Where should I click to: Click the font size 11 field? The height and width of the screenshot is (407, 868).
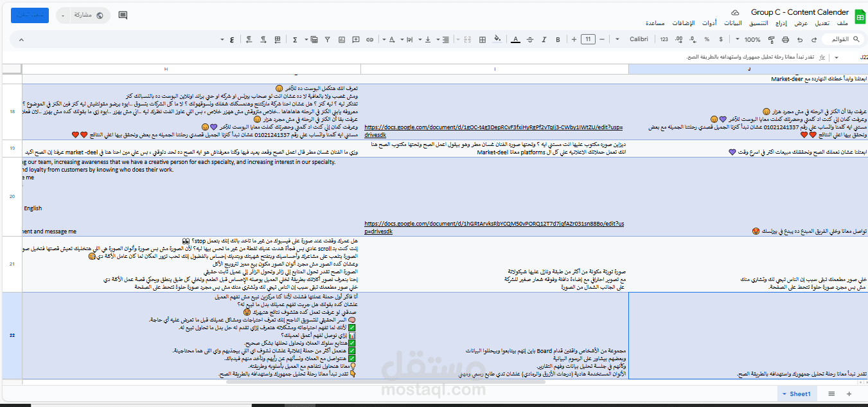(587, 39)
